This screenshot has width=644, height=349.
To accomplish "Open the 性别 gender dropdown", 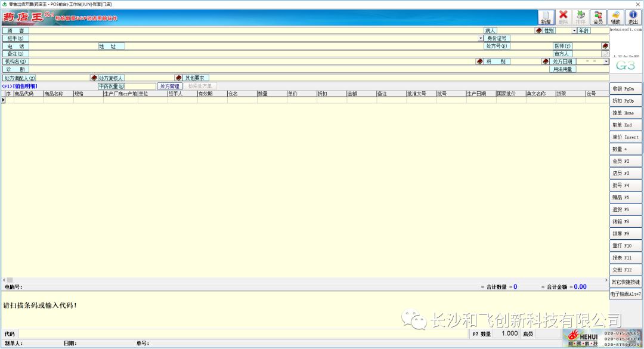I will click(574, 31).
